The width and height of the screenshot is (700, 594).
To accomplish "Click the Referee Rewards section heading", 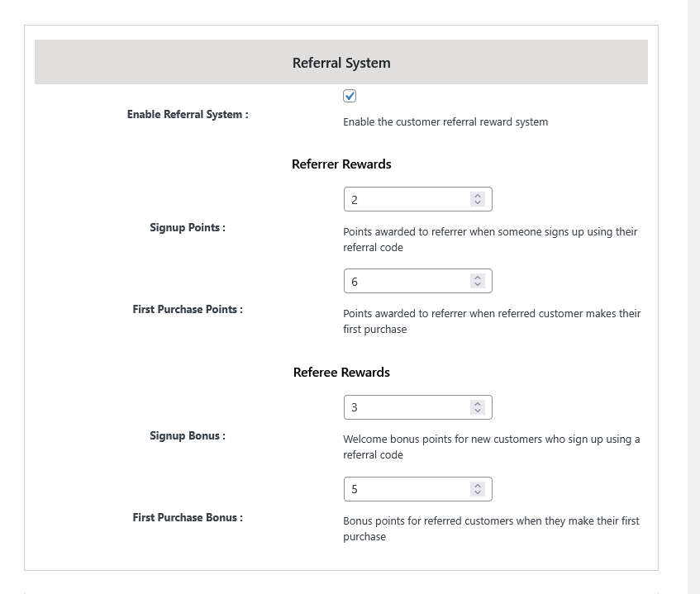I will pyautogui.click(x=341, y=372).
